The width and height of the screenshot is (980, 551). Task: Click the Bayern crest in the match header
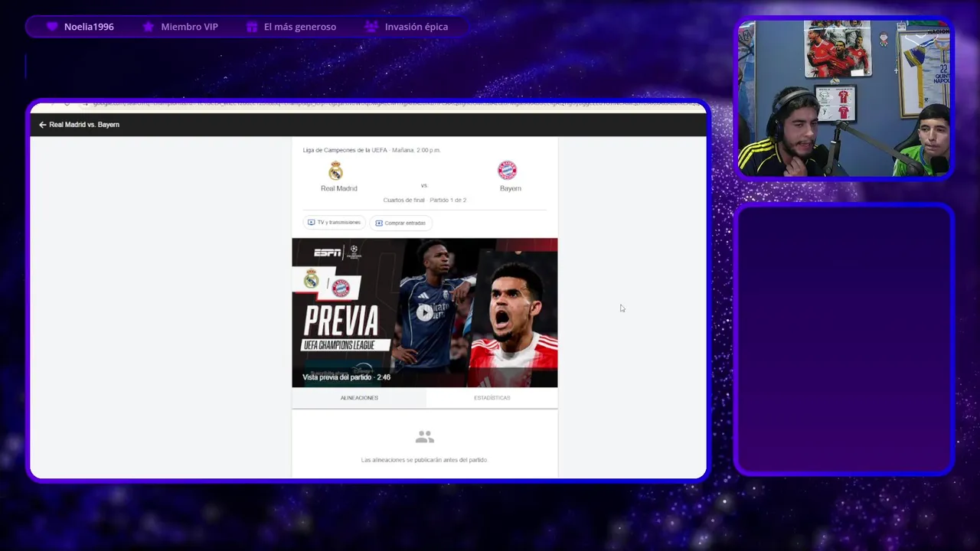tap(507, 170)
